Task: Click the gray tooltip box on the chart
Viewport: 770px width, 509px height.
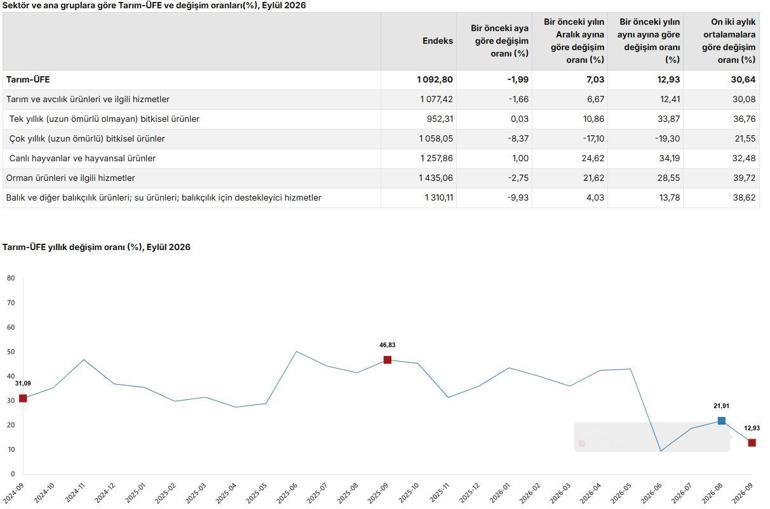Action: pos(652,437)
